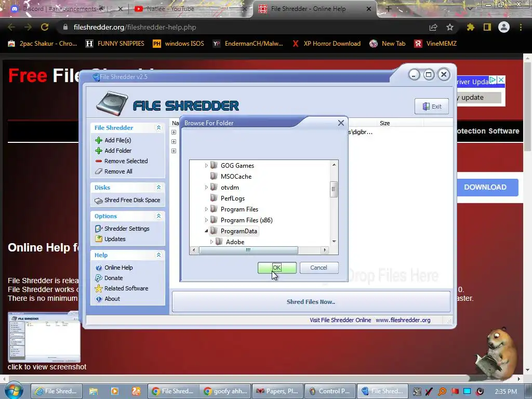Collapse the File Shredder sidebar section
The height and width of the screenshot is (399, 532).
coord(158,128)
